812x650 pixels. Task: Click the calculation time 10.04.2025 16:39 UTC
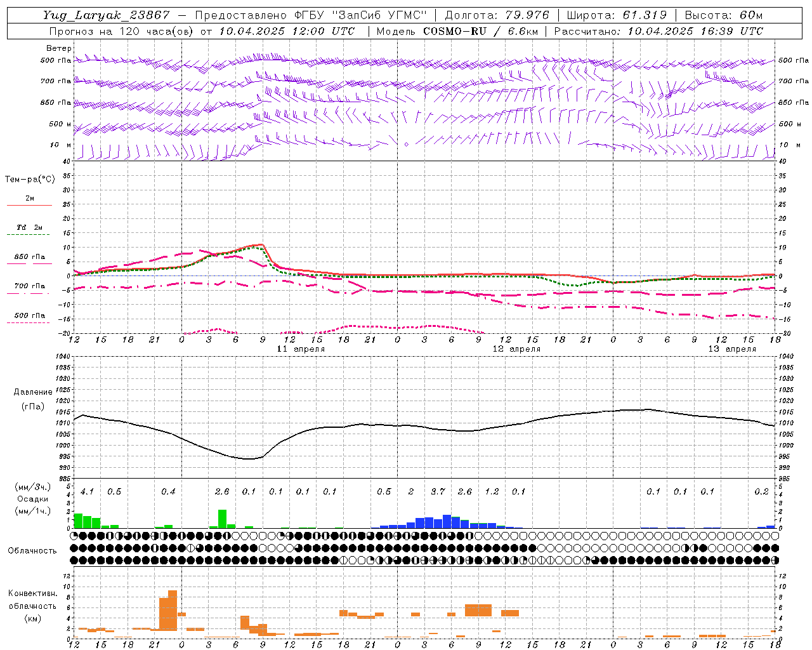tap(695, 31)
